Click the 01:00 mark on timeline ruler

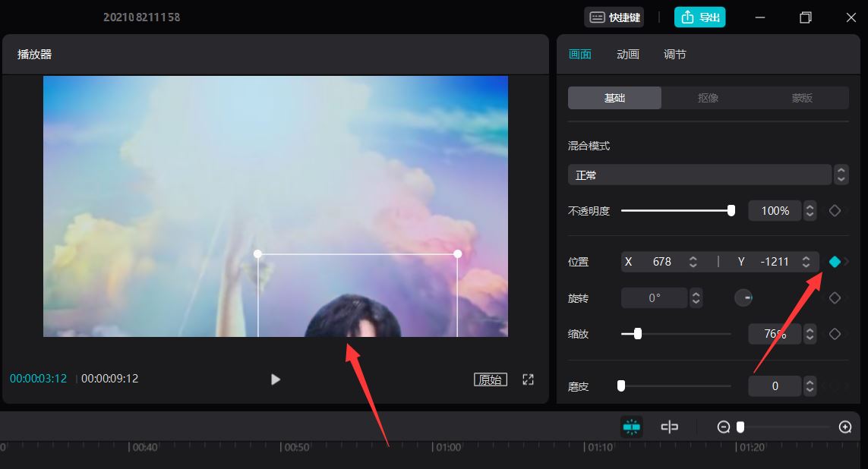tap(448, 447)
